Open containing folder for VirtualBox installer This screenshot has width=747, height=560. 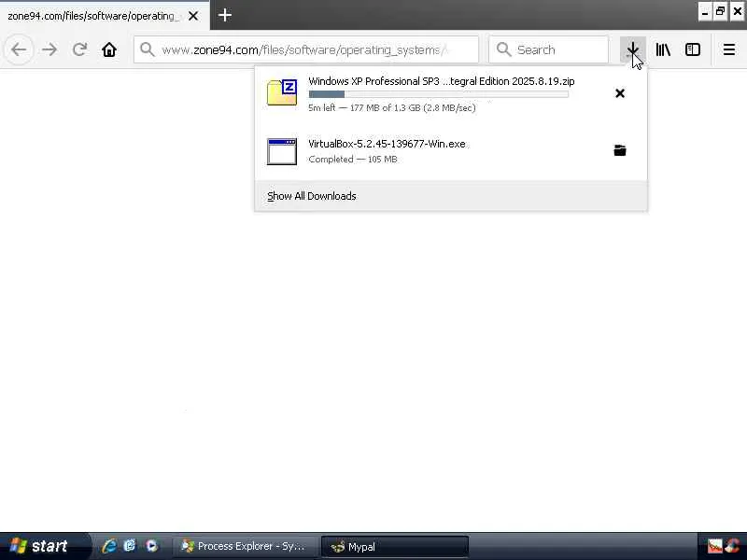(620, 150)
